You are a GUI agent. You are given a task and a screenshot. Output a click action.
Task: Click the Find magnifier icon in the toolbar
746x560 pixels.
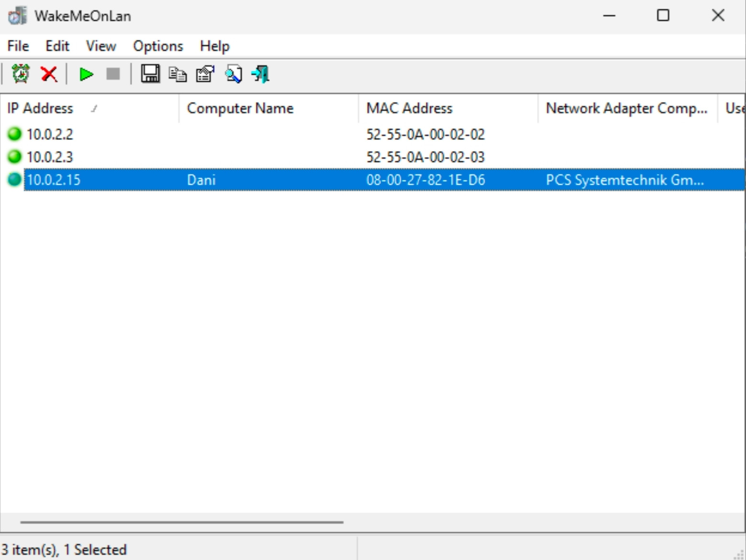[x=233, y=74]
